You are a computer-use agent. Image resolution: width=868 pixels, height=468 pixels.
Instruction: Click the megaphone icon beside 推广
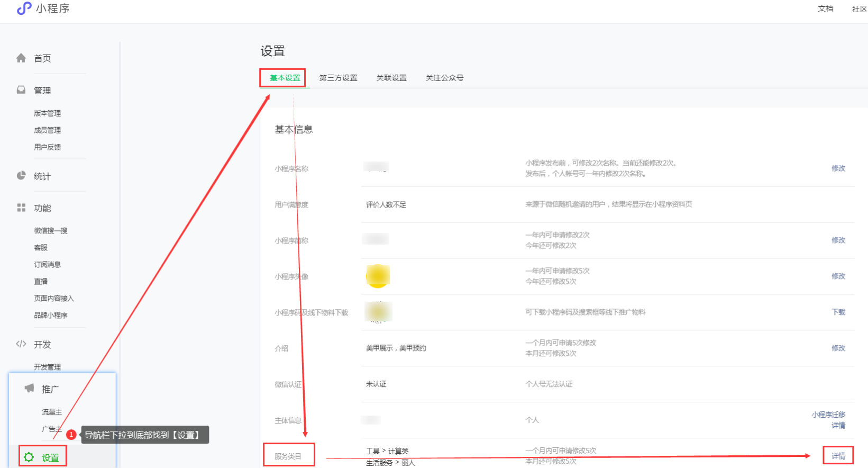pos(29,389)
